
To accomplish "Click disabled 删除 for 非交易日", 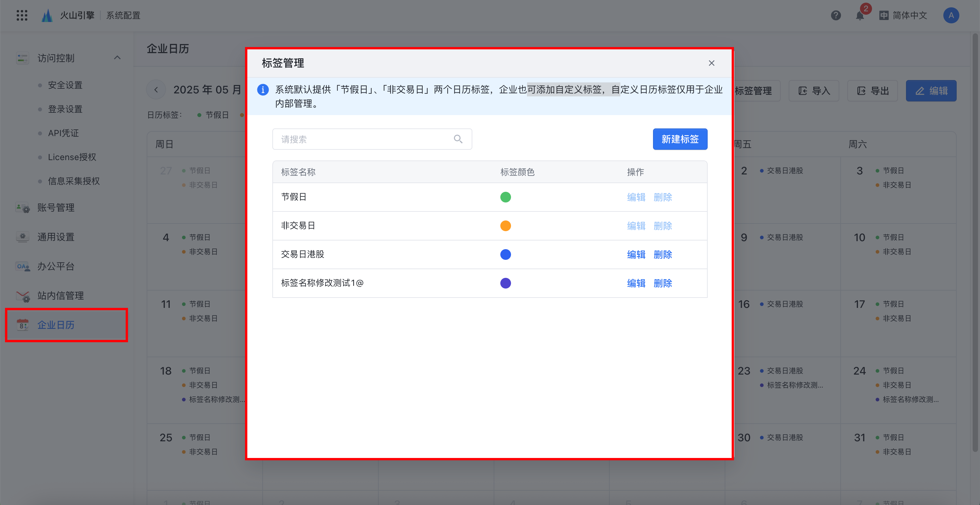I will pos(663,226).
